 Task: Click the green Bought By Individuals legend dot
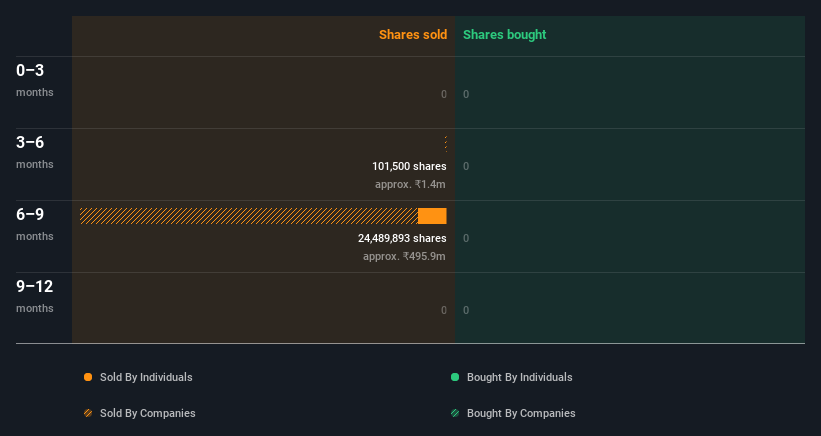[x=455, y=377]
